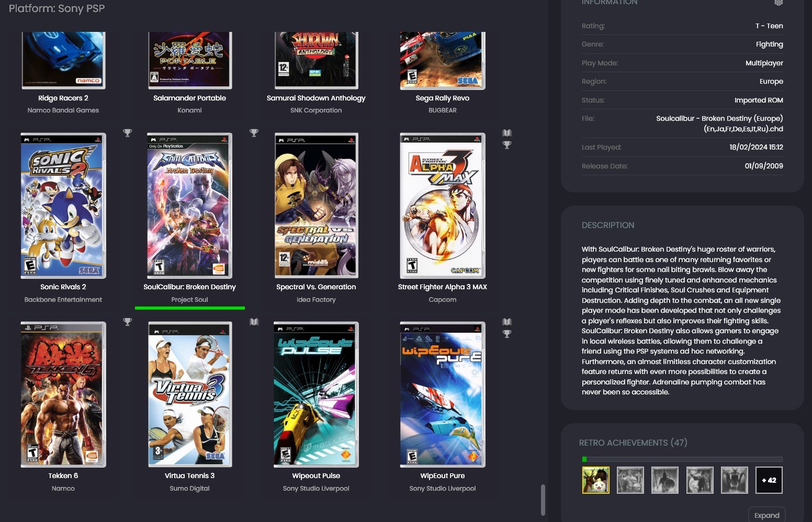The height and width of the screenshot is (522, 812).
Task: Click the DESCRIPTION panel heading
Action: tap(608, 225)
